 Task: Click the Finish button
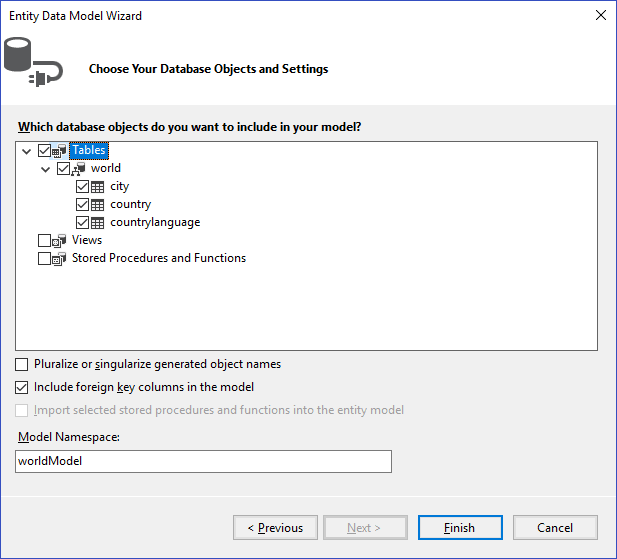click(460, 528)
